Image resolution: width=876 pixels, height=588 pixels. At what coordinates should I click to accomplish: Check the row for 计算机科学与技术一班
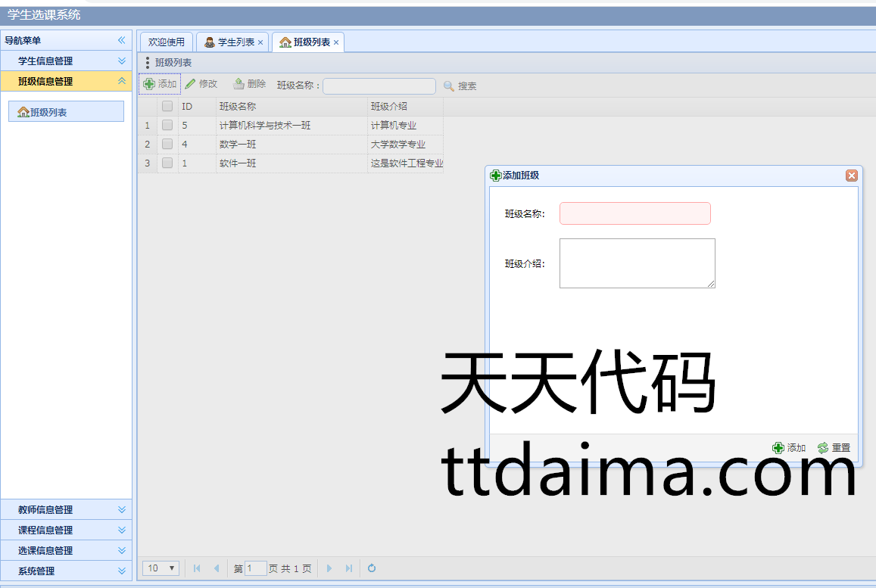pyautogui.click(x=167, y=125)
